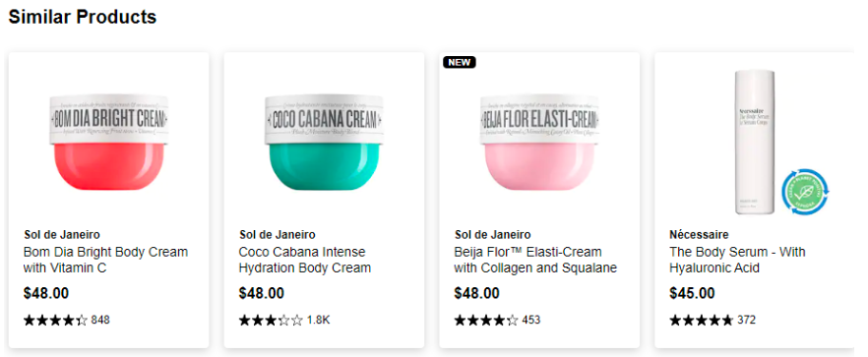Click star rating for Beija Flor Elasti-Cream
Screen dimensions: 868x357
point(486,320)
